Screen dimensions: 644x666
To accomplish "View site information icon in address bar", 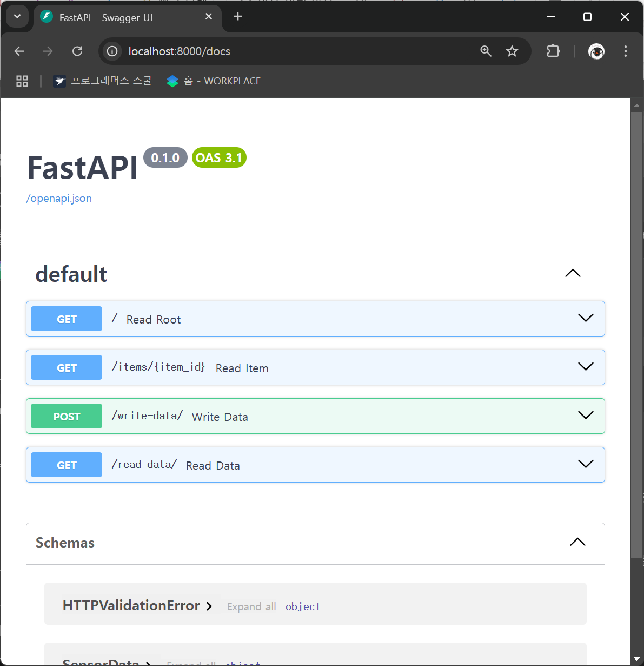I will [112, 51].
